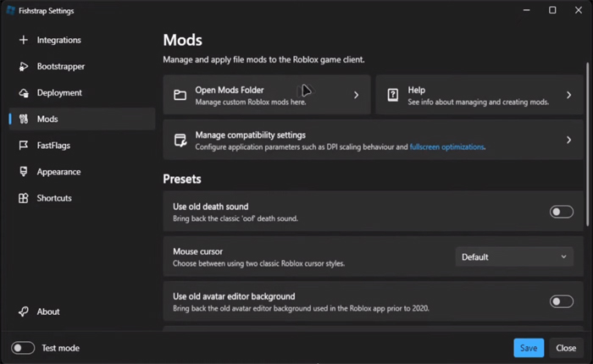Screen dimensions: 593x364
Task: Turn on Test mode switch
Action: point(23,348)
